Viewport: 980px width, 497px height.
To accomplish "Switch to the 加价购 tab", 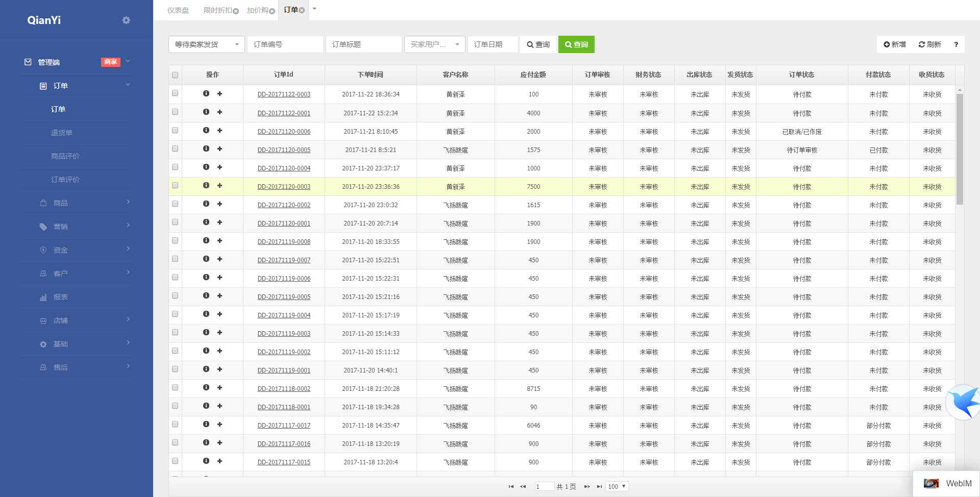I will [257, 10].
